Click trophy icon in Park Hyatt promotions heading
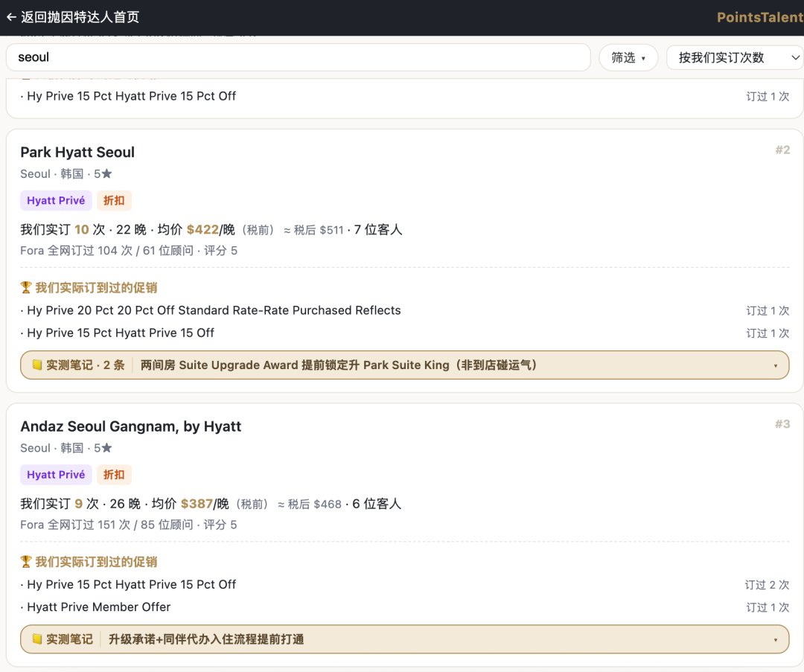The width and height of the screenshot is (804, 672). (26, 287)
